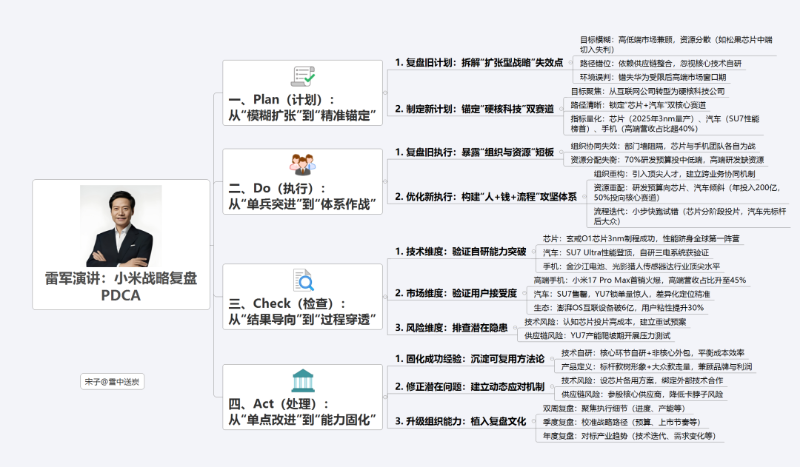Select subtopic 1. 固化成功经验:沉淀可复用方法论
Image resolution: width=800 pixels, height=467 pixels.
(469, 359)
